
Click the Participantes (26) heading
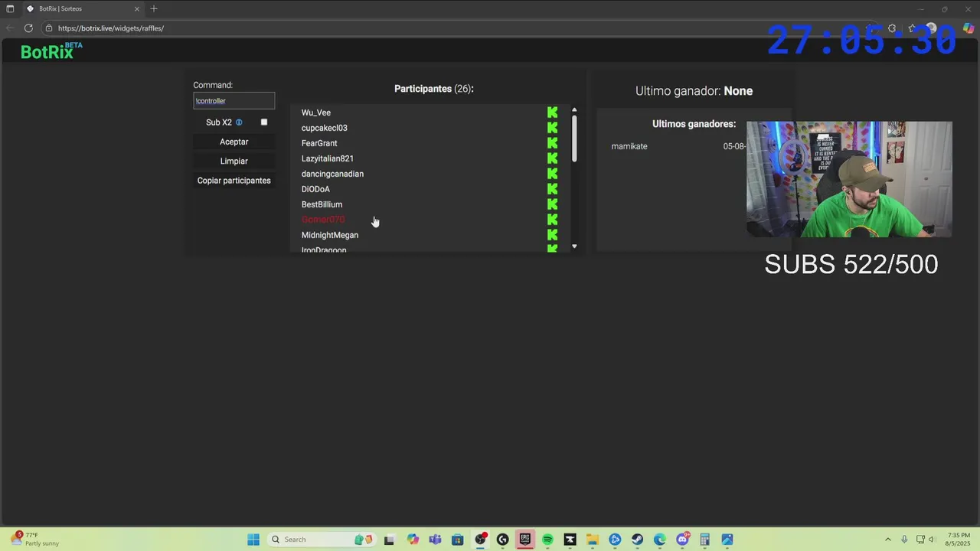point(434,89)
